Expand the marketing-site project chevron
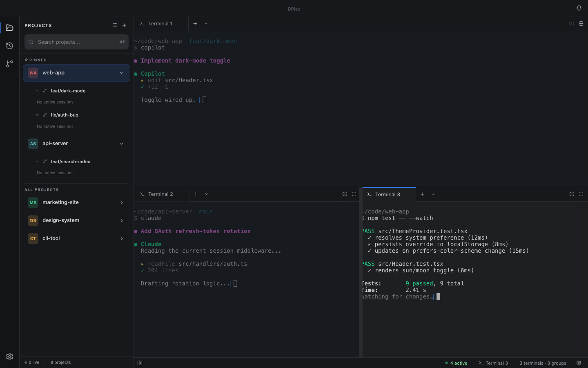The width and height of the screenshot is (588, 368). pos(122,202)
